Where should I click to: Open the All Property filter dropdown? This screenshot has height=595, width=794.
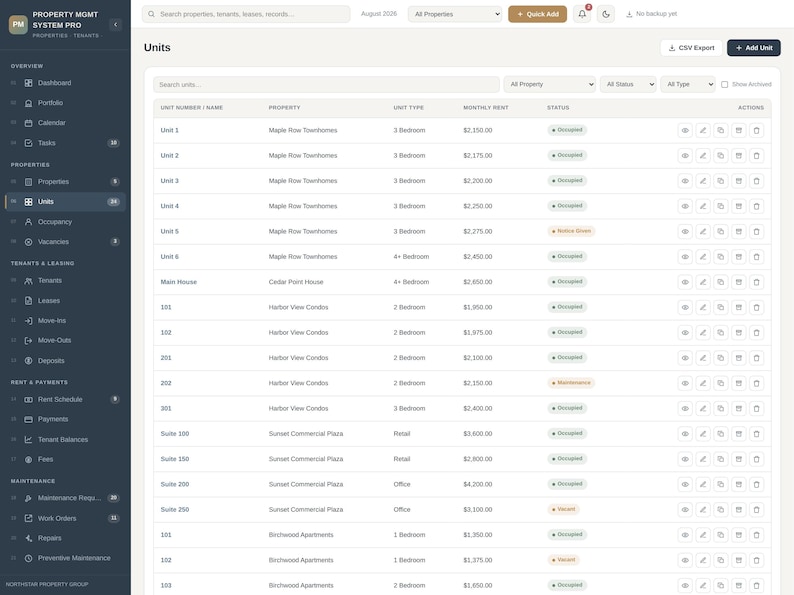pyautogui.click(x=549, y=85)
